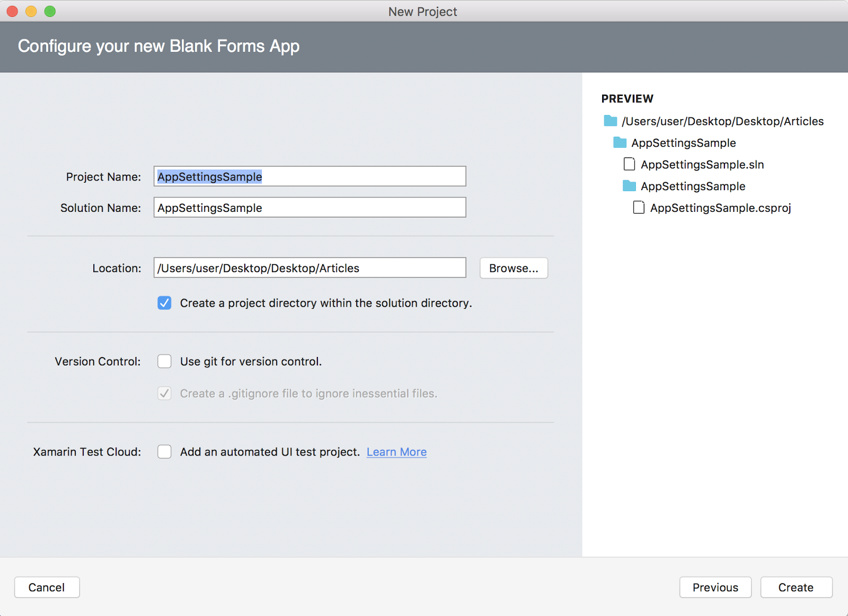Image resolution: width=848 pixels, height=616 pixels.
Task: Toggle 'Create a project directory' checkbox
Action: click(x=164, y=303)
